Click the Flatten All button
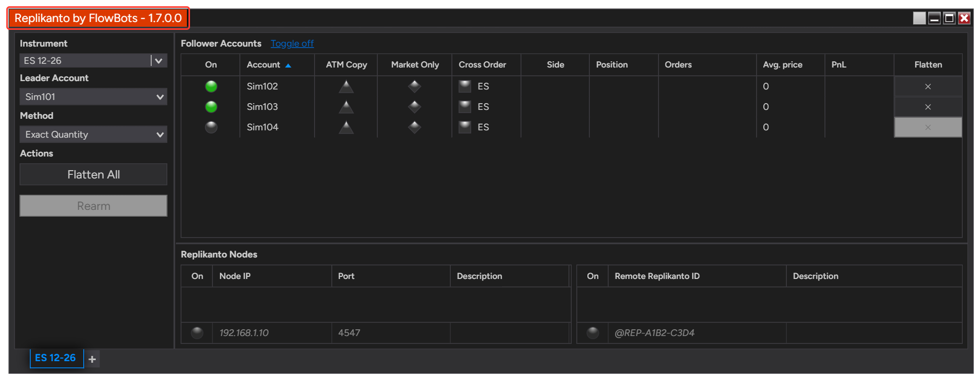Screen dimensions: 980x380 pyautogui.click(x=93, y=174)
